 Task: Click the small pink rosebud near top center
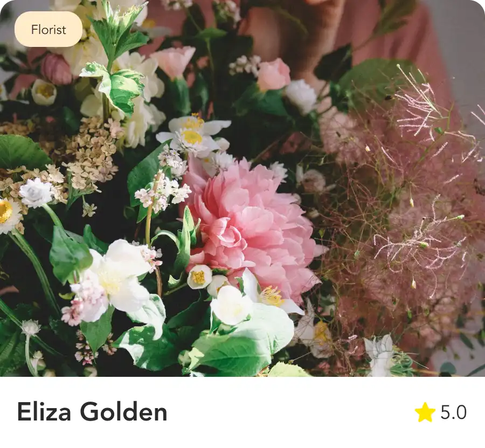273,75
